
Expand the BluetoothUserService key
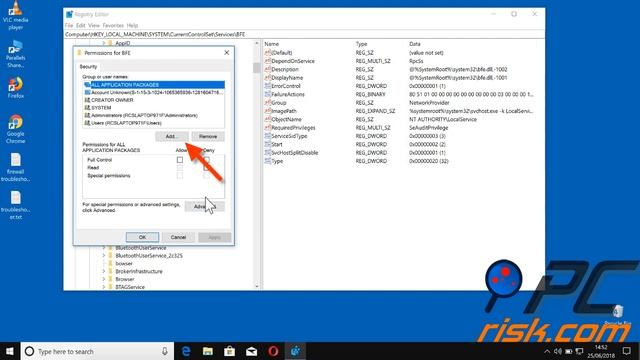(104, 248)
